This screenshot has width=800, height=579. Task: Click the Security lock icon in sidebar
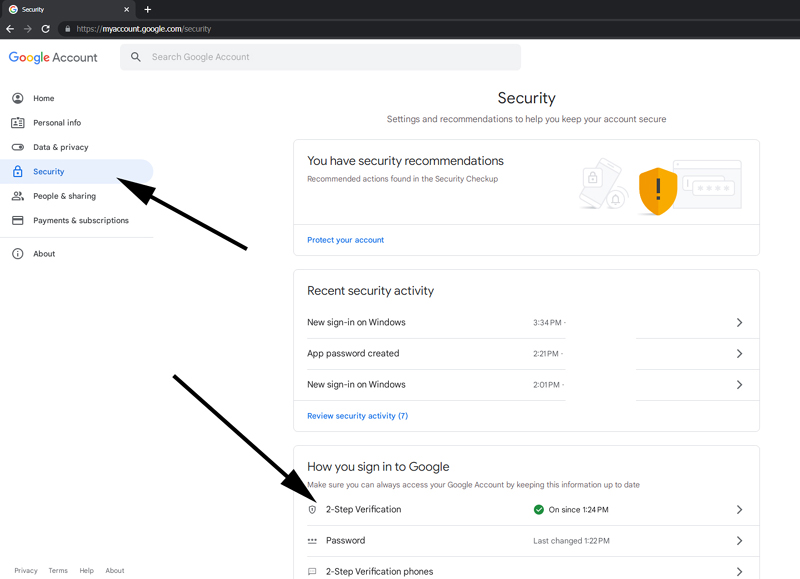(18, 171)
